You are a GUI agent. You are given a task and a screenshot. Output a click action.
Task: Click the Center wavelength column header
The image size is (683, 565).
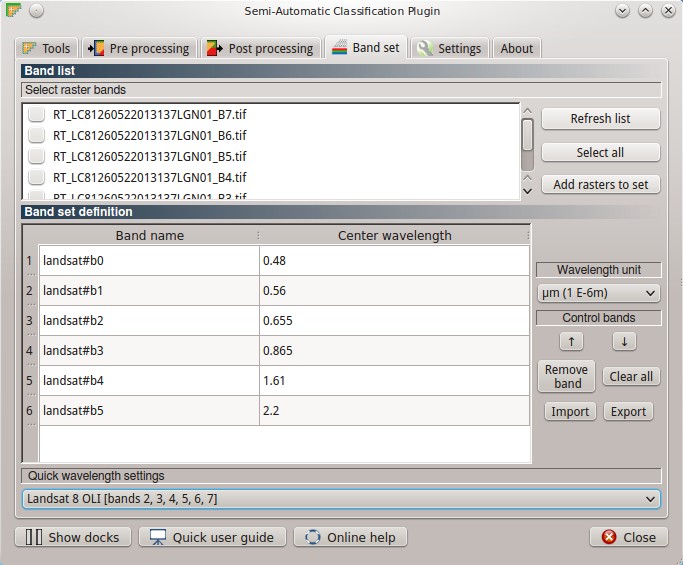pyautogui.click(x=395, y=236)
